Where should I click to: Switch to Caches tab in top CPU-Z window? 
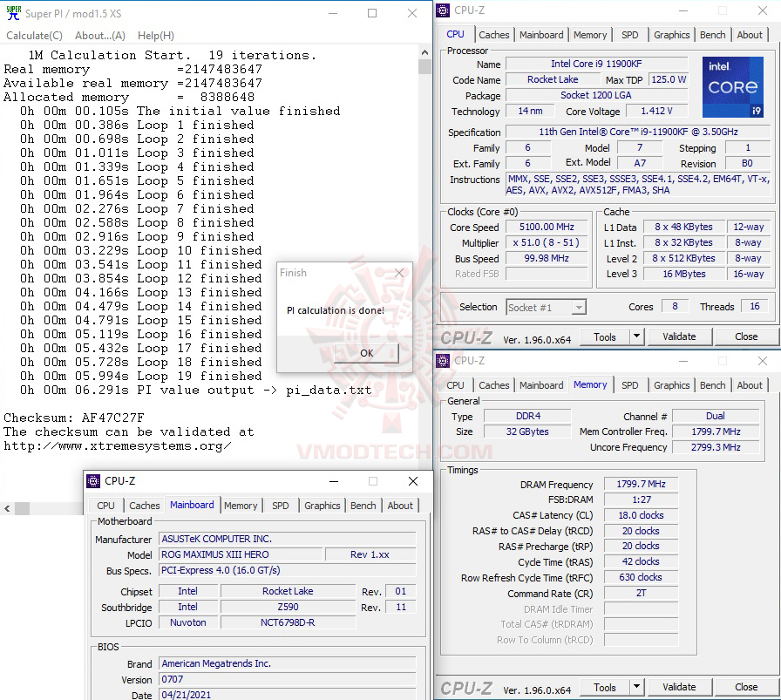coord(493,35)
